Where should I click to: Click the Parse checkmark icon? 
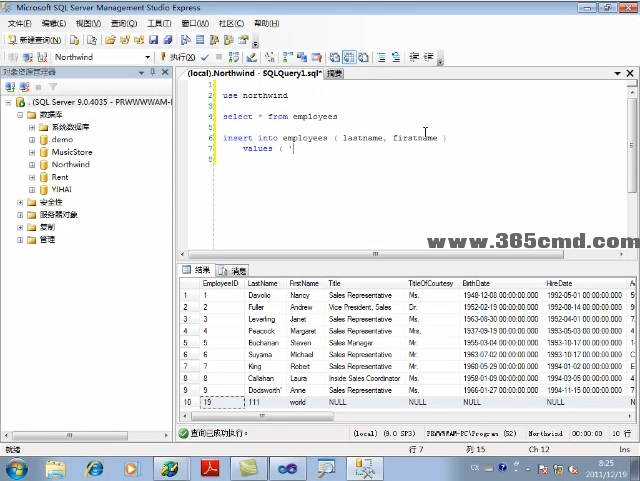[x=205, y=57]
